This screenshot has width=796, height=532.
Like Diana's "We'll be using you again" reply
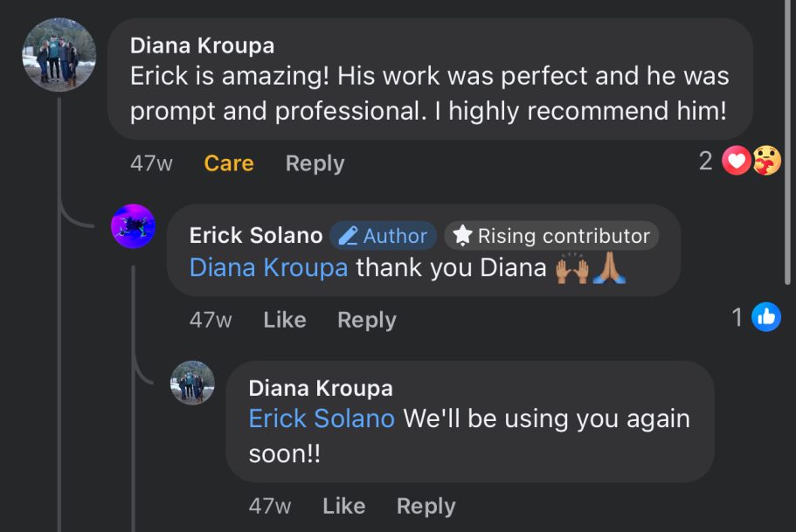pyautogui.click(x=344, y=506)
